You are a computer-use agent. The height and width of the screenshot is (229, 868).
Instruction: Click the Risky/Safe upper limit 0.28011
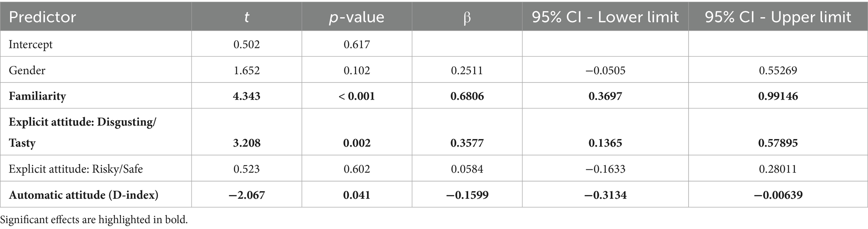tap(778, 169)
